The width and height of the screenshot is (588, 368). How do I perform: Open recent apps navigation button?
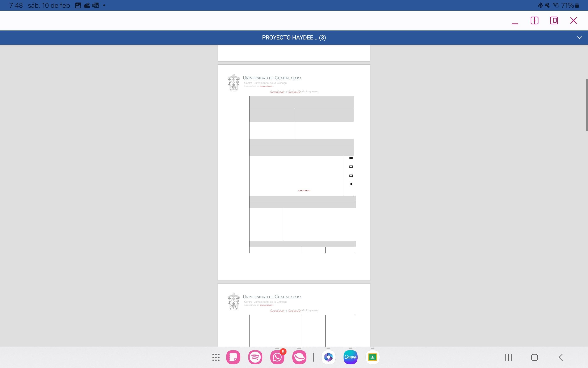click(508, 357)
